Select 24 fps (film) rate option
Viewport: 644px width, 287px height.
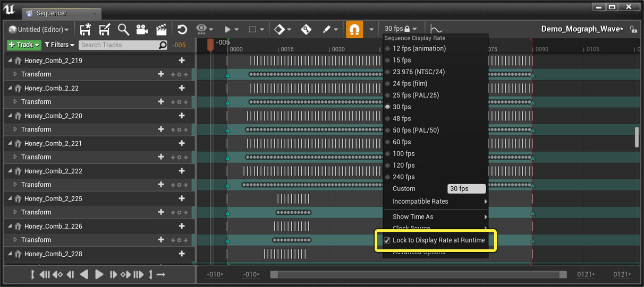410,83
